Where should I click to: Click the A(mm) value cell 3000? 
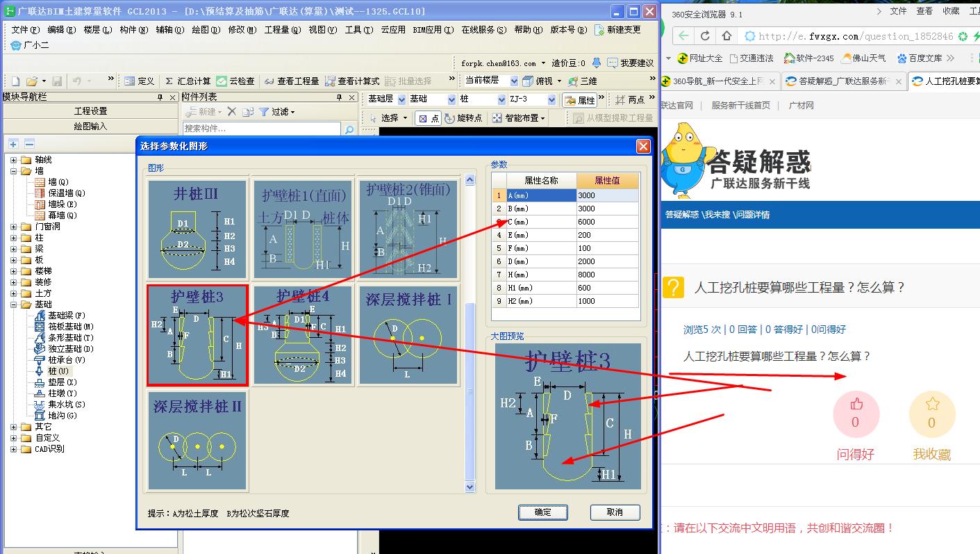pos(608,195)
